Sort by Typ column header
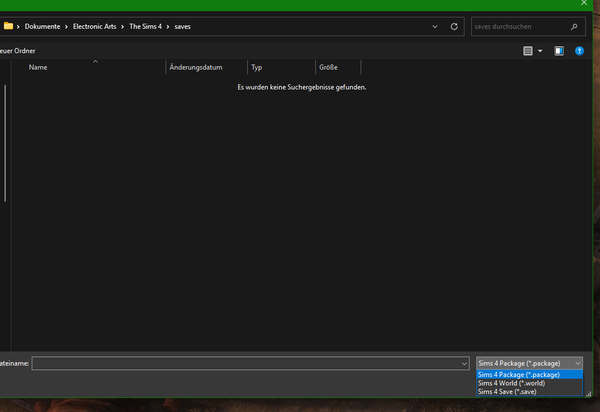This screenshot has width=600, height=412. click(257, 67)
